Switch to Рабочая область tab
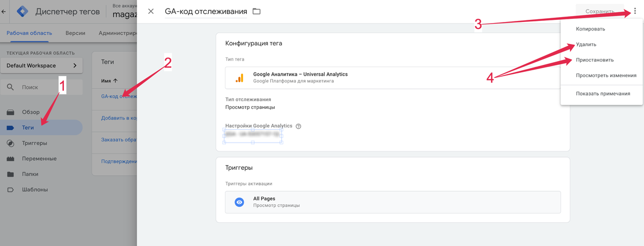The height and width of the screenshot is (246, 644). click(x=28, y=33)
